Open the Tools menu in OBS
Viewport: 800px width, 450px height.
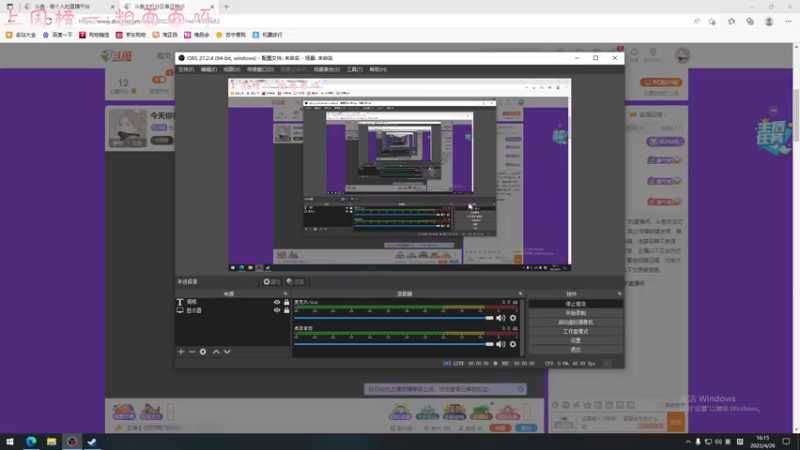tap(355, 69)
